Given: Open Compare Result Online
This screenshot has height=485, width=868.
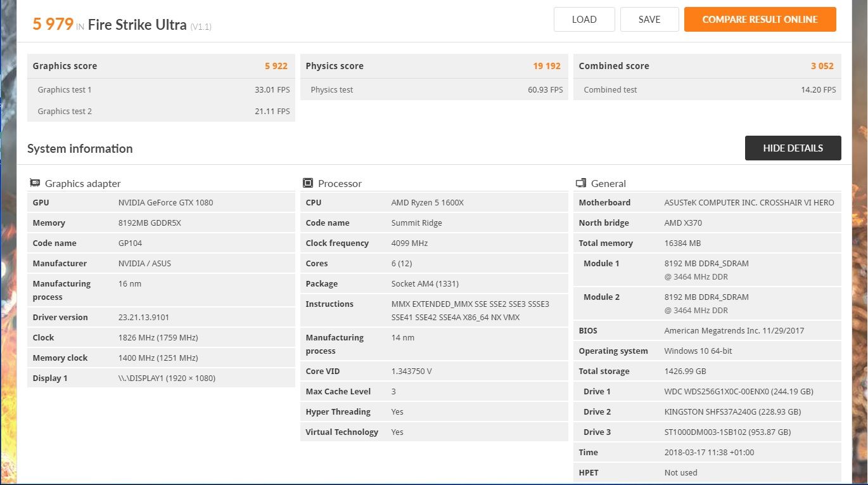Looking at the screenshot, I should click(x=760, y=20).
